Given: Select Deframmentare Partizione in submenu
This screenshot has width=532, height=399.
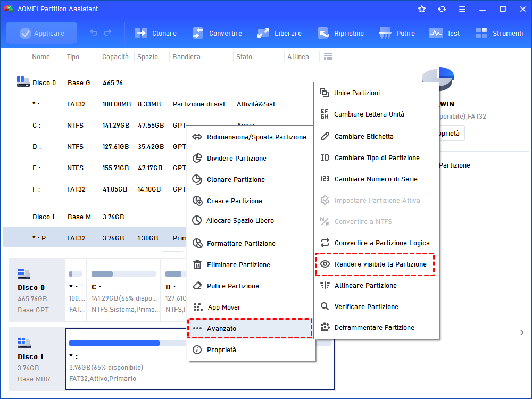Looking at the screenshot, I should pos(376,328).
